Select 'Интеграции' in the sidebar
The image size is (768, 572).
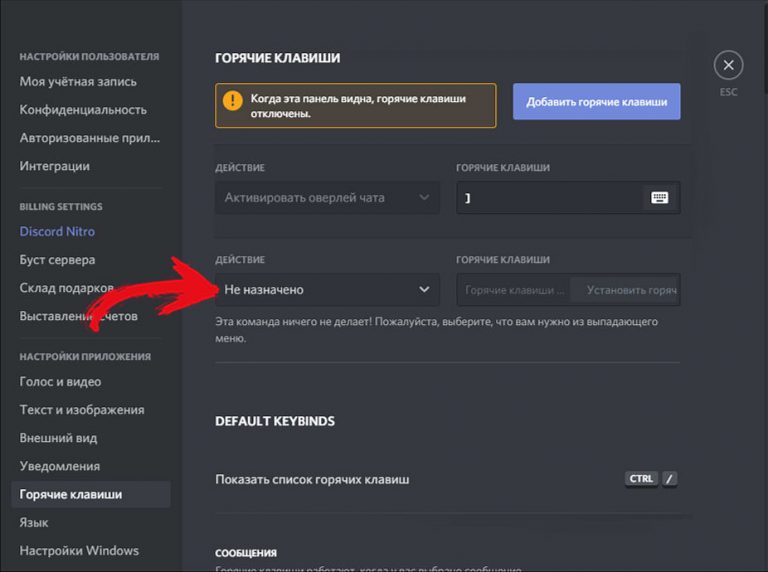point(54,166)
